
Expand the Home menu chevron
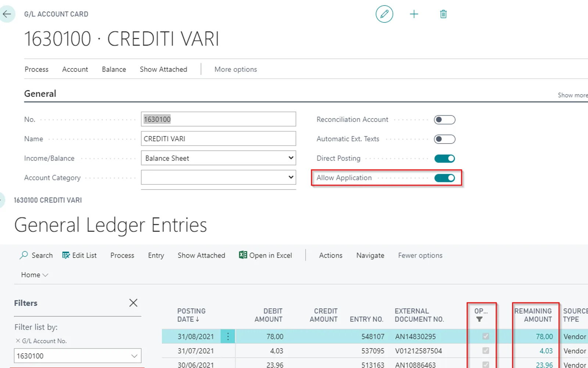coord(45,275)
